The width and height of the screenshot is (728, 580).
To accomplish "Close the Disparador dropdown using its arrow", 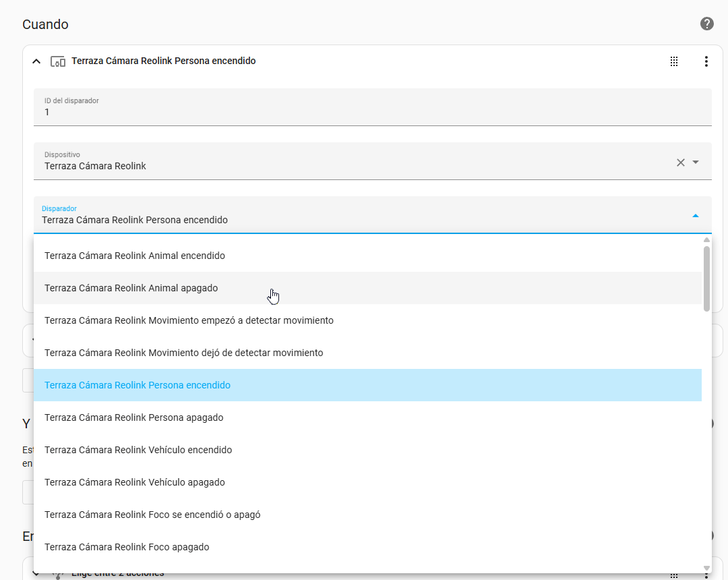I will pos(696,215).
